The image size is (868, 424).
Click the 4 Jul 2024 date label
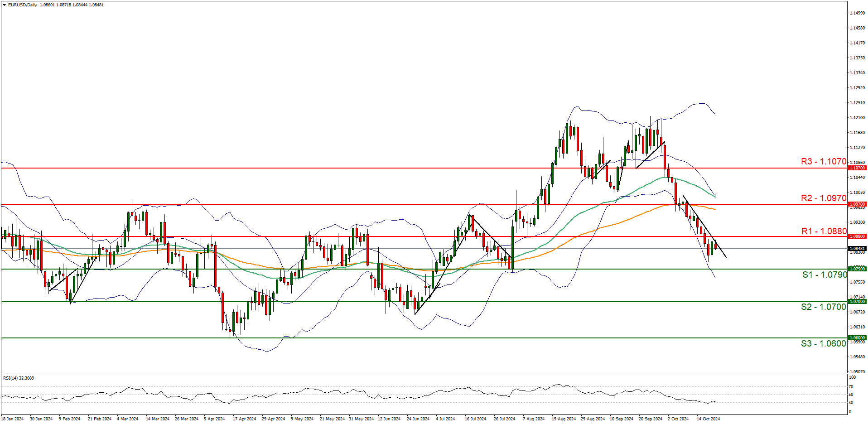(445, 419)
